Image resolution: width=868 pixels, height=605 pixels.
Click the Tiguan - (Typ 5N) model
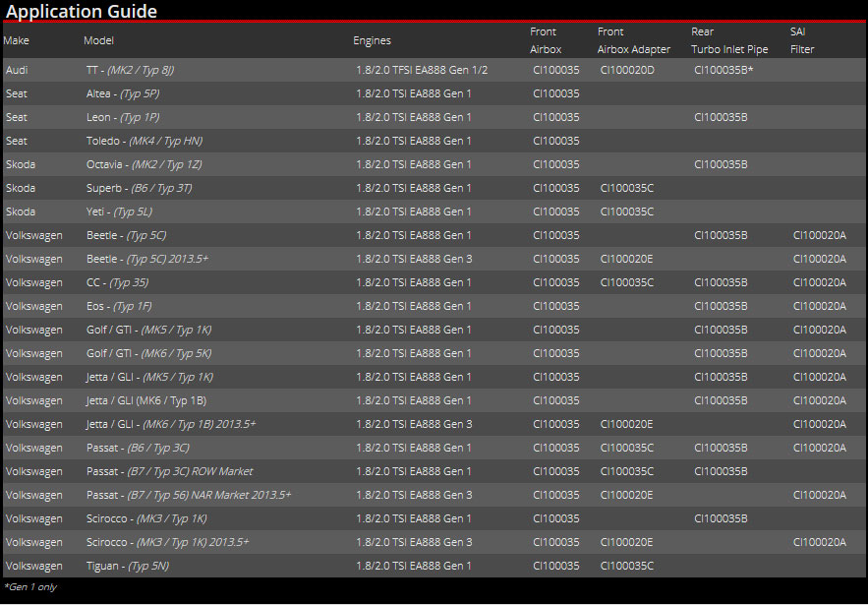click(x=128, y=567)
